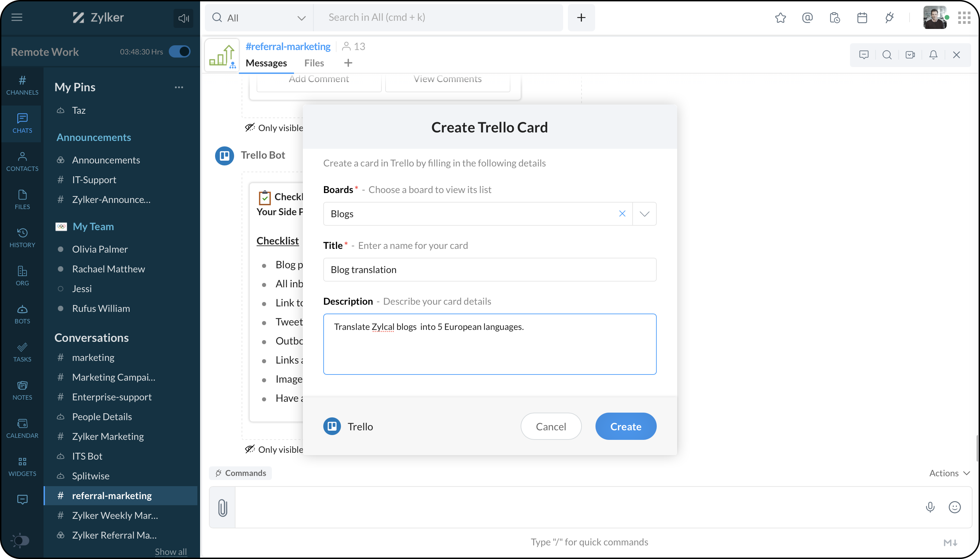Click the user profile avatar
The image size is (980, 559).
pos(935,18)
